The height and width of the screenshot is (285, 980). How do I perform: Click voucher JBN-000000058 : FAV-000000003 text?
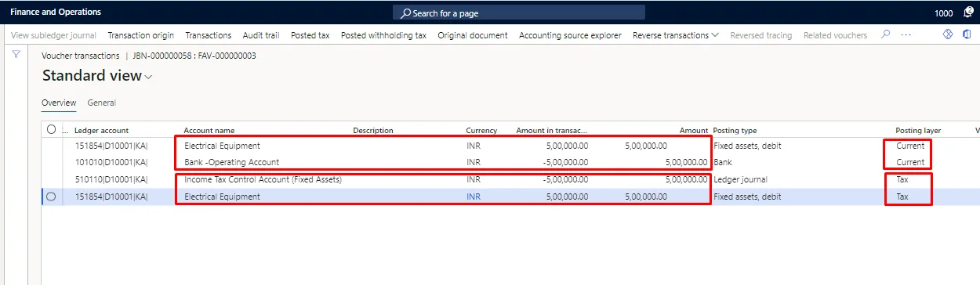[x=194, y=56]
